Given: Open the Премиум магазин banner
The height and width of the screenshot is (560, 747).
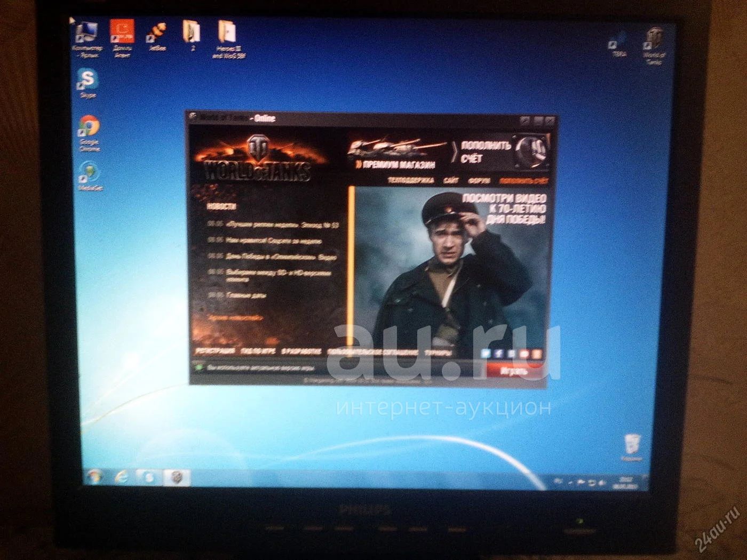Looking at the screenshot, I should (x=397, y=154).
